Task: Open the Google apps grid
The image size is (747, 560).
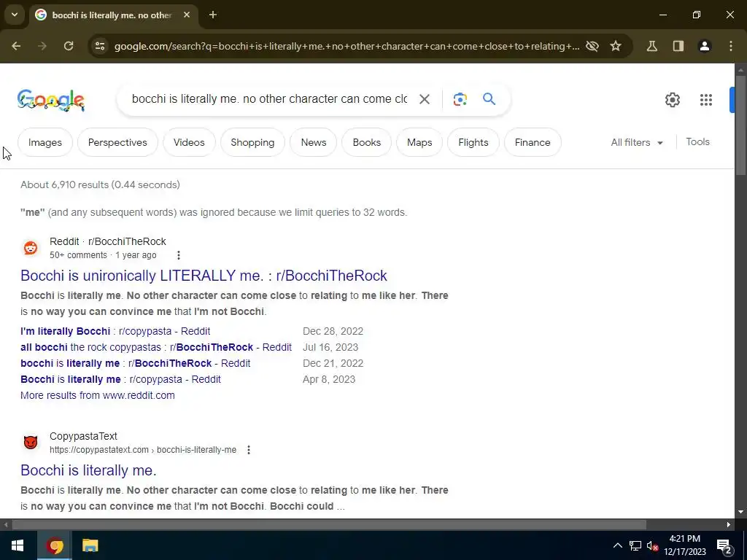Action: point(706,99)
